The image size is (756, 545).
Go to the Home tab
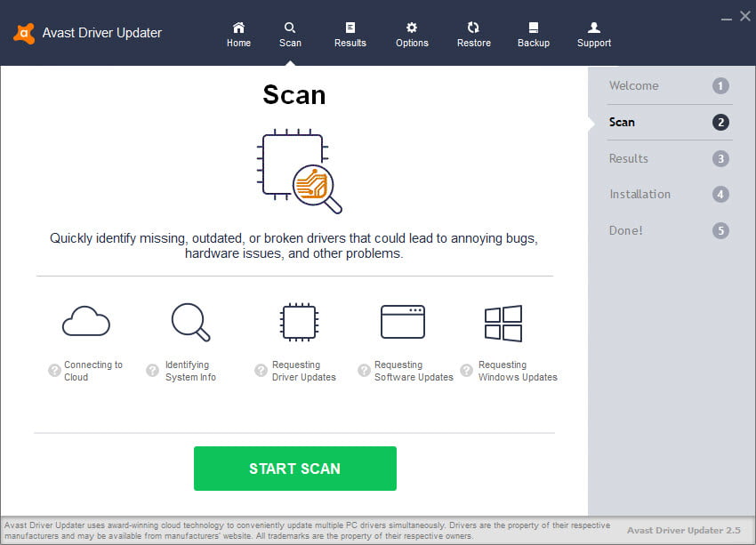(x=238, y=35)
